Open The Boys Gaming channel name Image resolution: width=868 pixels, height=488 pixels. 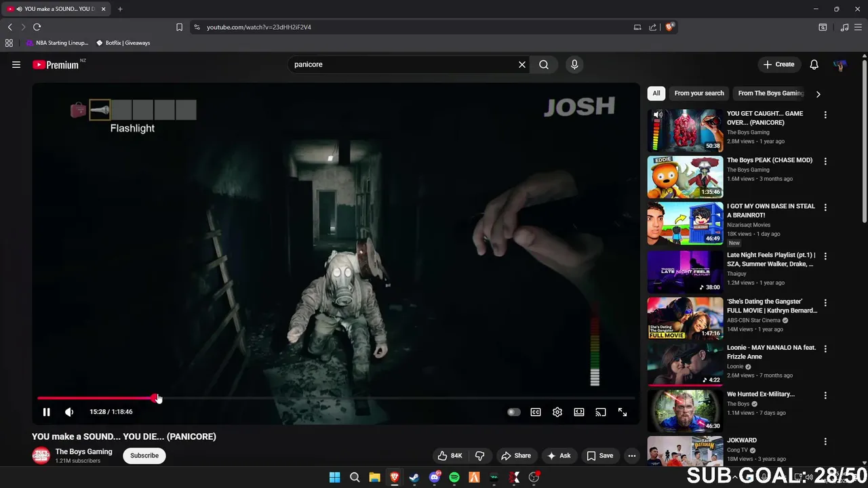click(83, 451)
